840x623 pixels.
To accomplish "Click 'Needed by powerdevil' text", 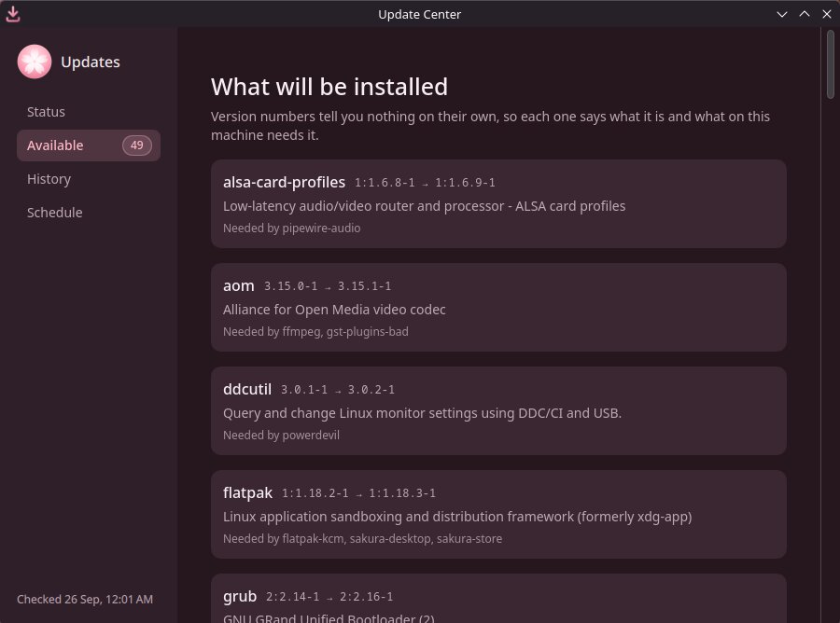I will tap(281, 436).
